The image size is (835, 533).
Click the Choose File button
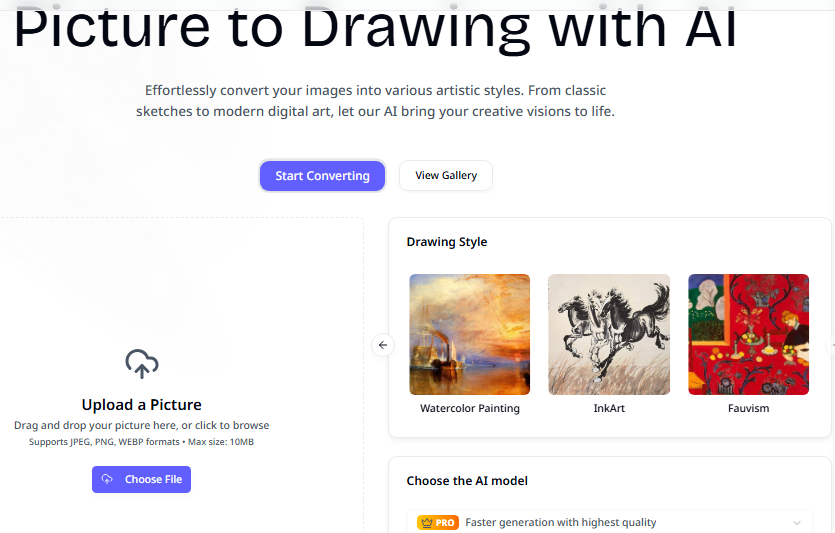point(141,480)
